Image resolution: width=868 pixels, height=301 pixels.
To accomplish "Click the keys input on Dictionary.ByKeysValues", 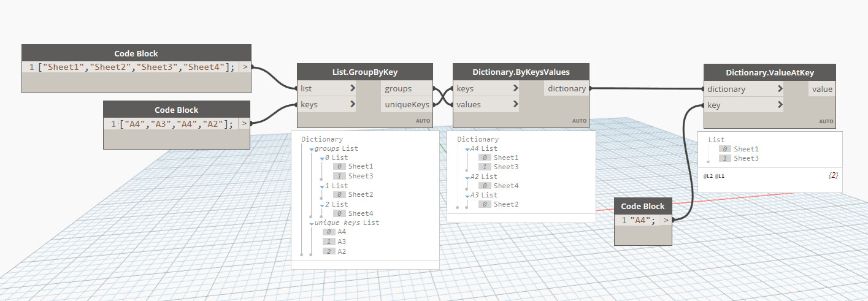I will (486, 89).
